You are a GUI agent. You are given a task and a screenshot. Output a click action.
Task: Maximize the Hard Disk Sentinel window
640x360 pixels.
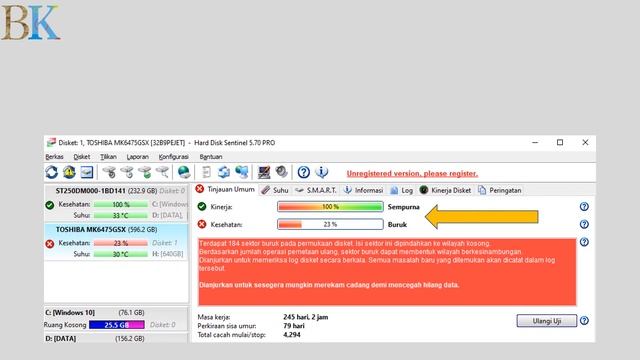pos(560,142)
